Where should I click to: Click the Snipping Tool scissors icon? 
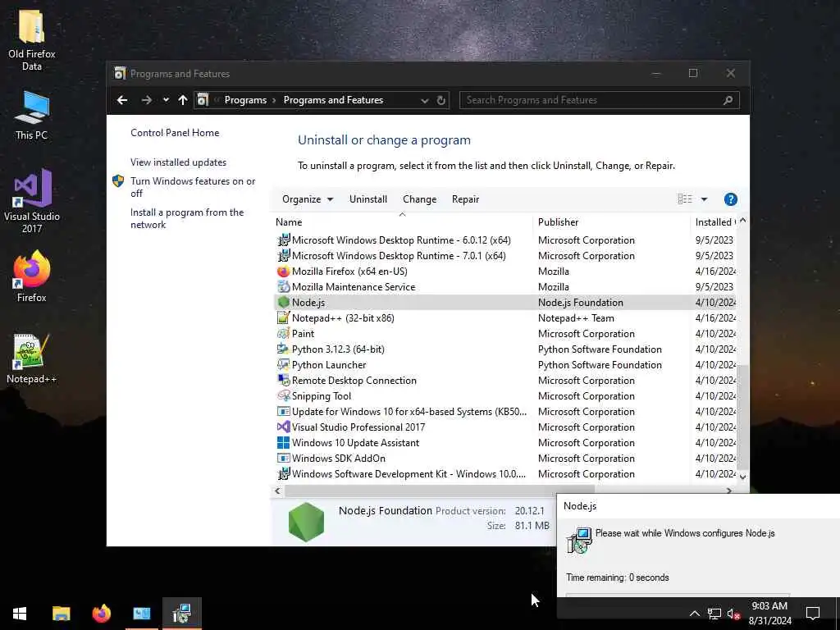click(x=283, y=395)
